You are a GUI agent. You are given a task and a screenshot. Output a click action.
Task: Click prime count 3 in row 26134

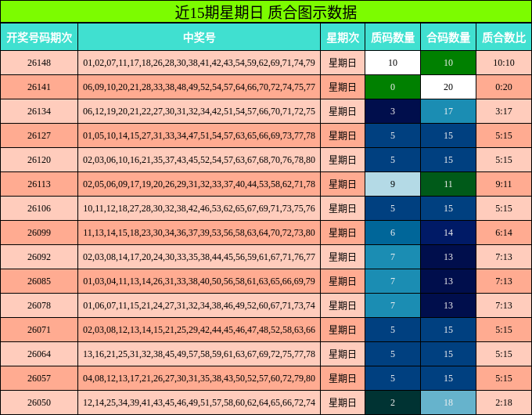pos(393,111)
